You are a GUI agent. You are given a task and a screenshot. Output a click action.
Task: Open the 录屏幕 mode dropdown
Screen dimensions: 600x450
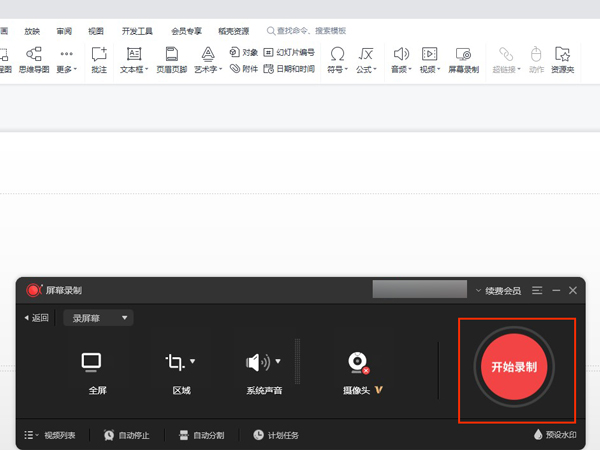pyautogui.click(x=99, y=318)
